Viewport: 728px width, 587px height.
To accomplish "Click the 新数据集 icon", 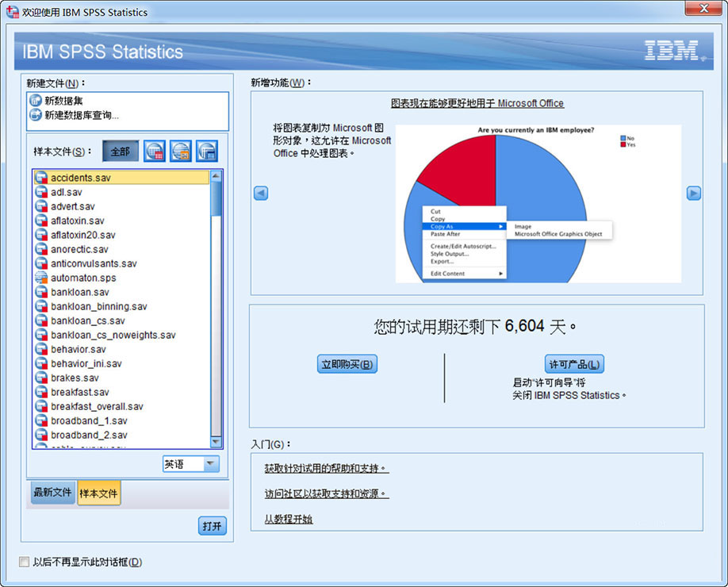I will (x=35, y=101).
